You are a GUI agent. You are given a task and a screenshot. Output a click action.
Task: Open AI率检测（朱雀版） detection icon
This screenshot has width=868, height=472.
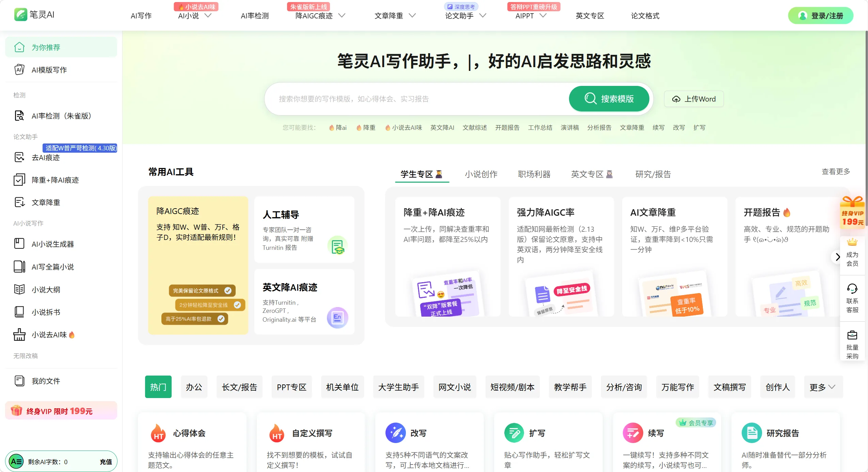click(x=19, y=116)
